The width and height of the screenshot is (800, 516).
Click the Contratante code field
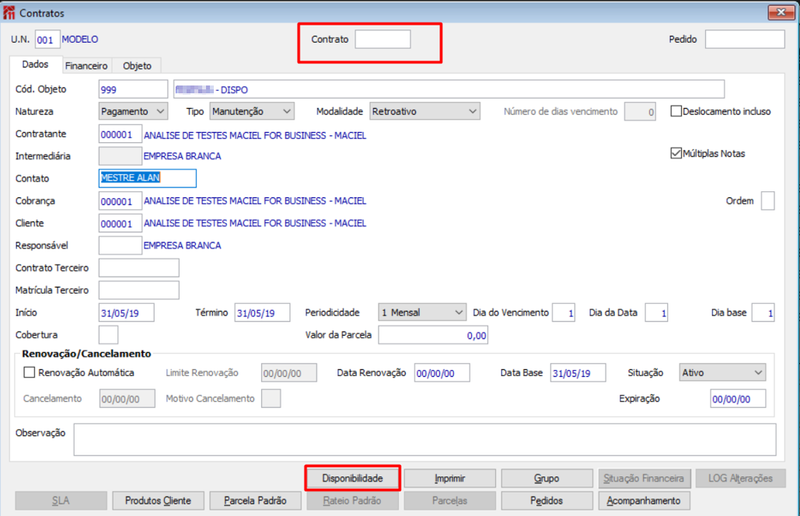[x=120, y=134]
